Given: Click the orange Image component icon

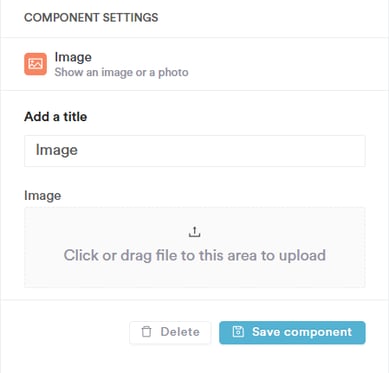Looking at the screenshot, I should click(35, 64).
